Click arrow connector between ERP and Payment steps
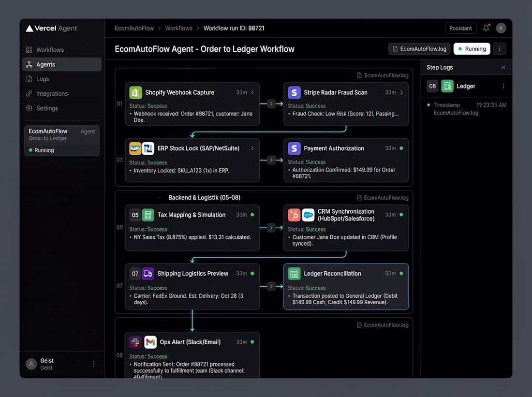Screen dimensions: 532x397 click(271, 160)
